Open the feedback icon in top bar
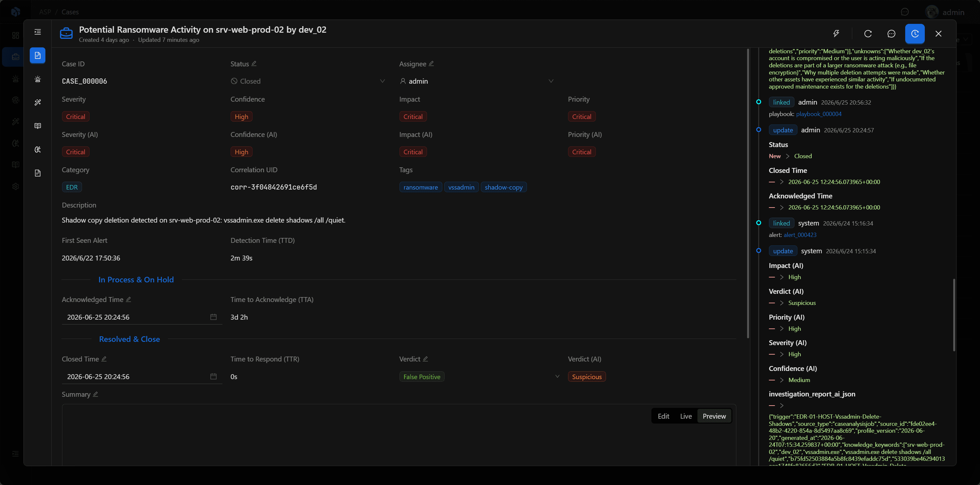This screenshot has width=980, height=485. pos(905,12)
